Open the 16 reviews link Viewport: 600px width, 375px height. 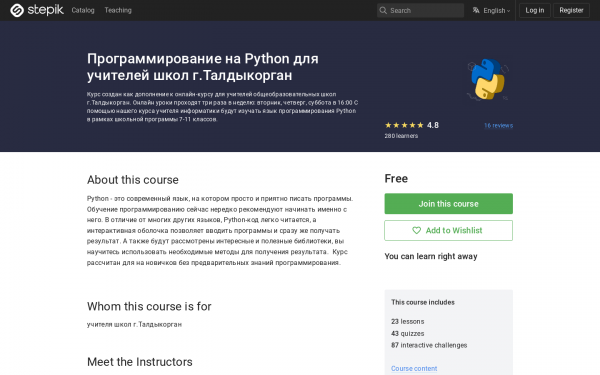[x=498, y=126]
